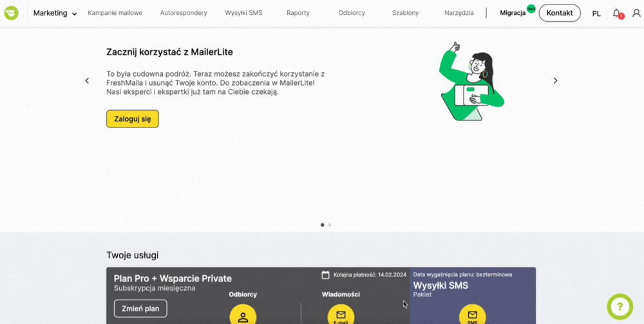Open the notifications bell icon

click(616, 13)
